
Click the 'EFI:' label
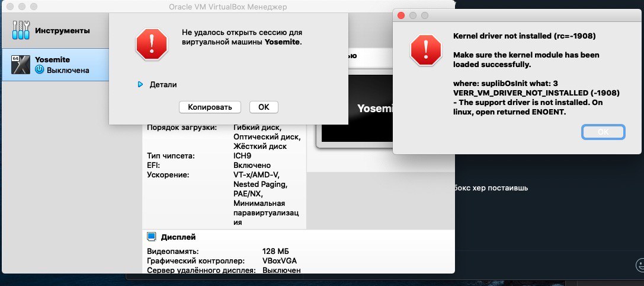tap(153, 166)
